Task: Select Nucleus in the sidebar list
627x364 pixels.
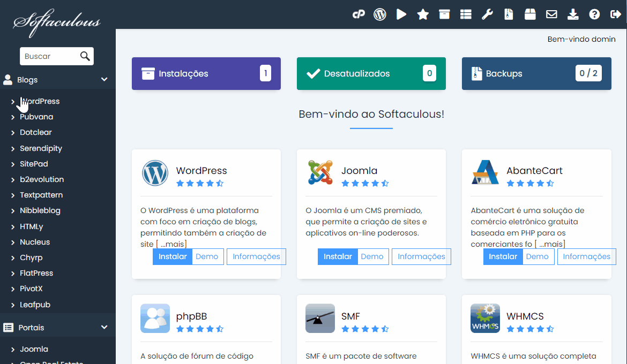Action: point(35,242)
